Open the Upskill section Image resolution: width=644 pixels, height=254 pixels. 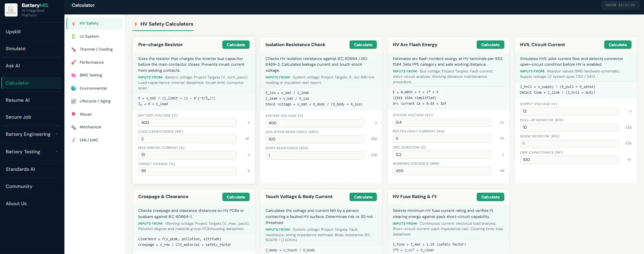[x=31, y=32]
